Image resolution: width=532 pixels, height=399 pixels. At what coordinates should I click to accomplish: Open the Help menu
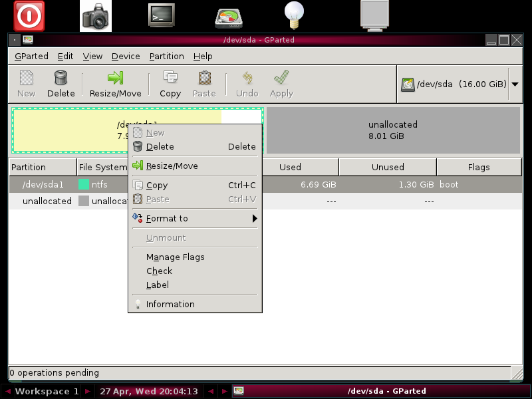203,57
